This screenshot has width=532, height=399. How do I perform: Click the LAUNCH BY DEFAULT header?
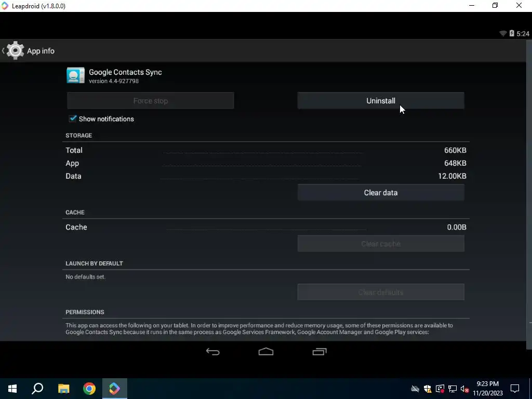(95, 263)
